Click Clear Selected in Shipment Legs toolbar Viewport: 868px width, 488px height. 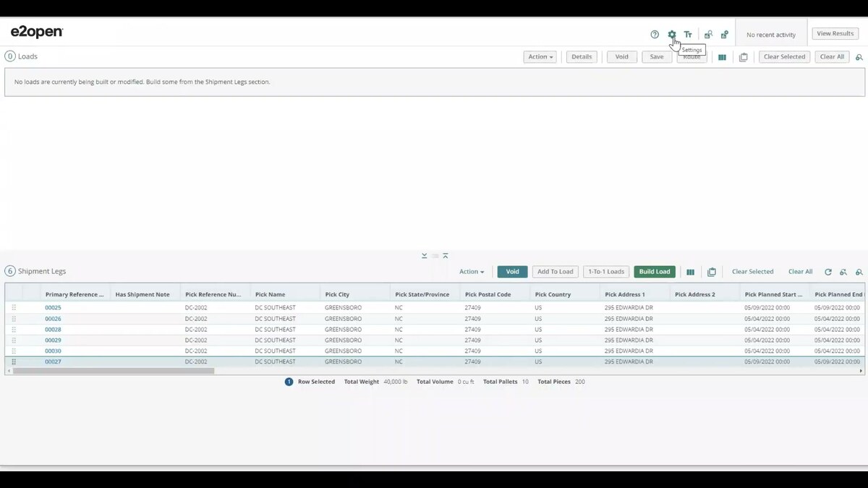[x=752, y=272]
